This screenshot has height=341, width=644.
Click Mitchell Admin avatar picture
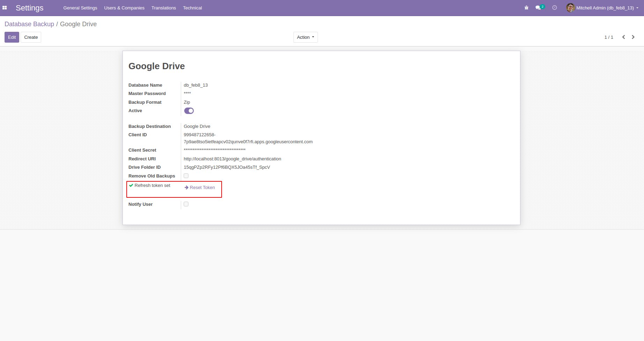(x=570, y=8)
